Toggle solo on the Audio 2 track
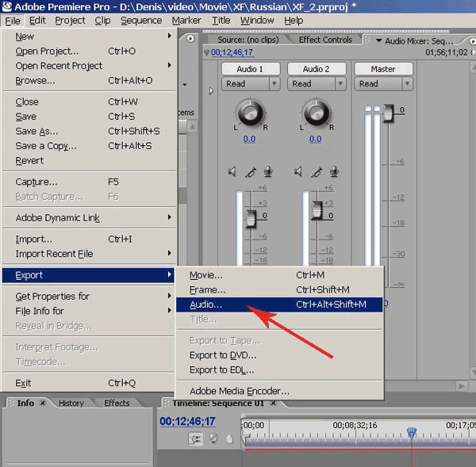 point(317,172)
